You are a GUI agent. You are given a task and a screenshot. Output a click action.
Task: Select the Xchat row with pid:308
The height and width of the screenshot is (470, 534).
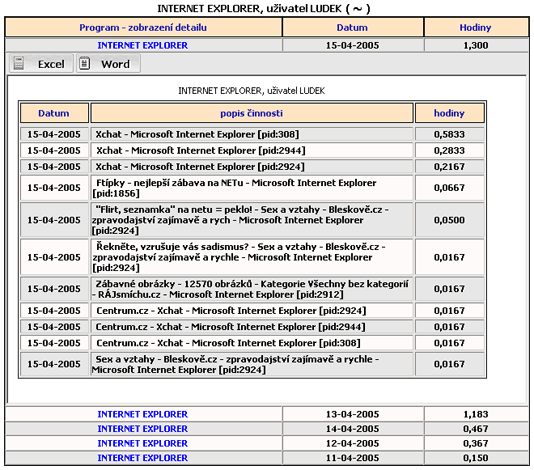click(x=252, y=135)
